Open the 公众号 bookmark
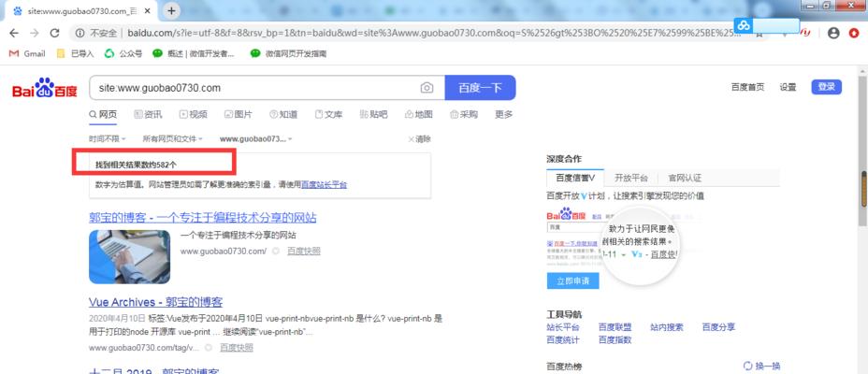This screenshot has width=868, height=374. tap(123, 53)
